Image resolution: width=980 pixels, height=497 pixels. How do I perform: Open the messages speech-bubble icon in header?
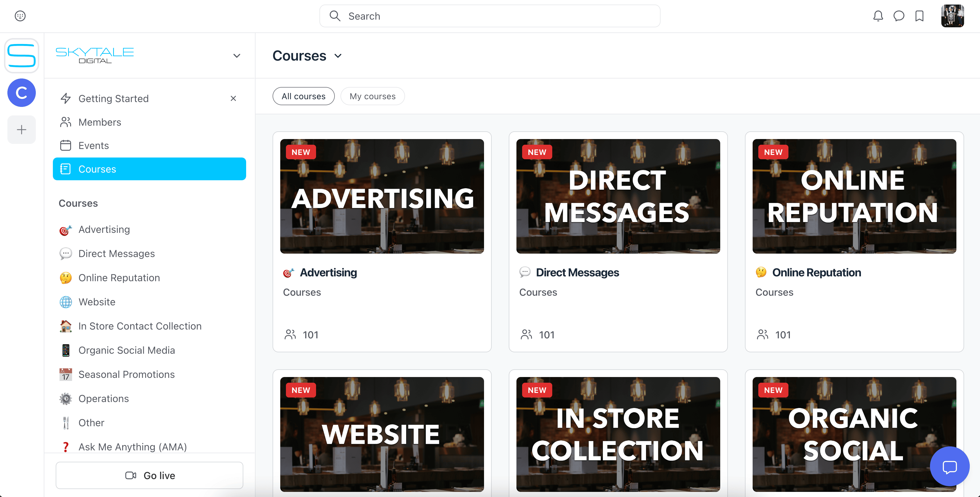click(899, 16)
